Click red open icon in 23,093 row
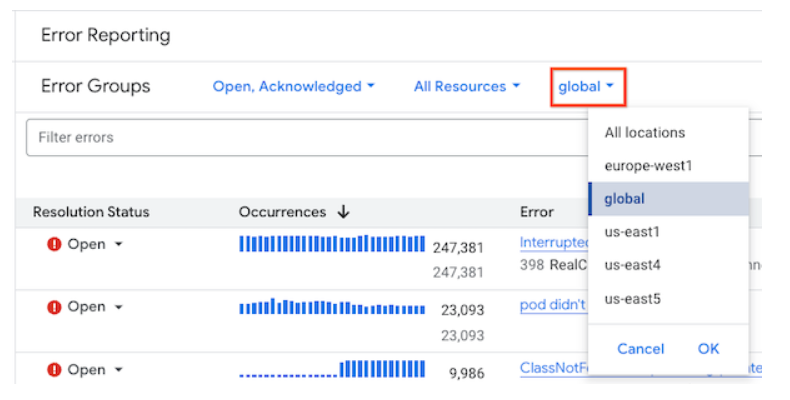 54,307
